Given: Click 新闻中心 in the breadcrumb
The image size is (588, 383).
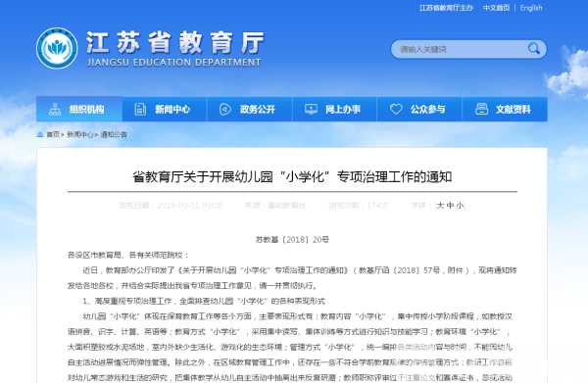Looking at the screenshot, I should (80, 134).
